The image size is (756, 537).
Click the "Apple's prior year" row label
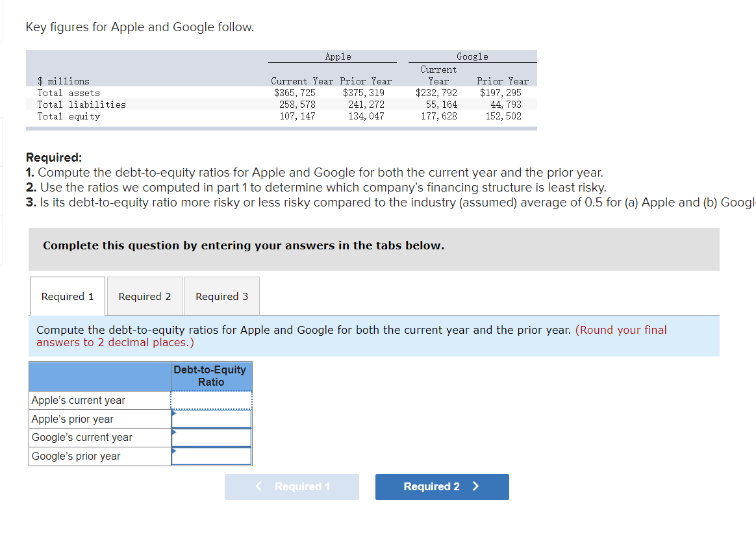point(73,419)
